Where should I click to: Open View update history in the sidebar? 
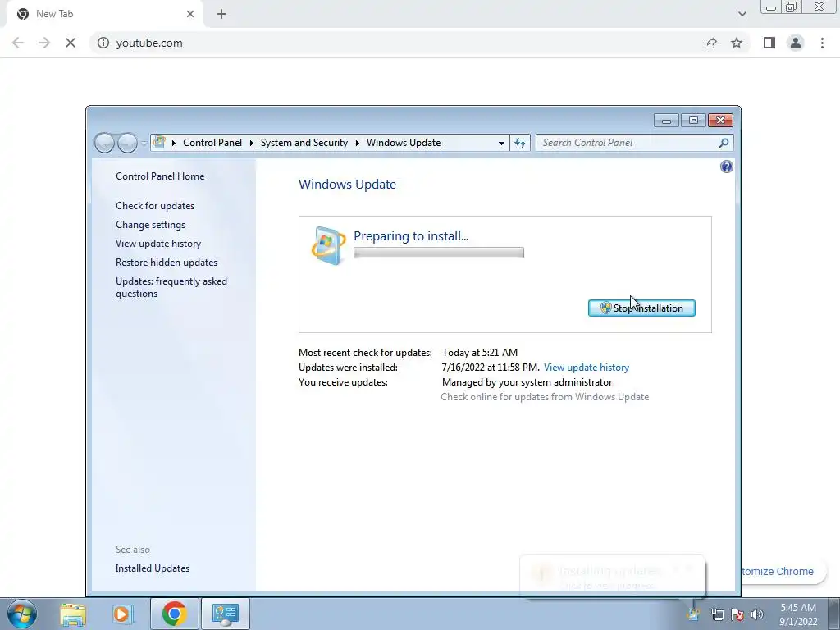(158, 243)
